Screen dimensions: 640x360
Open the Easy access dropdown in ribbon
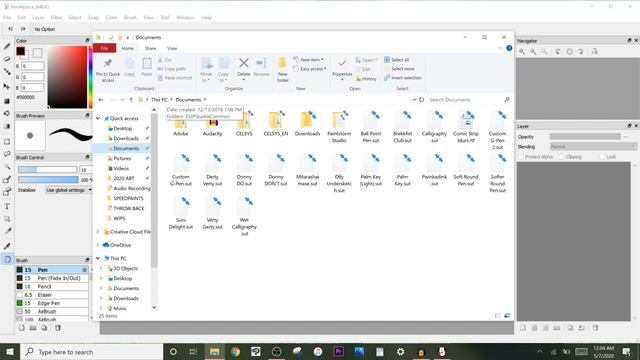(310, 69)
